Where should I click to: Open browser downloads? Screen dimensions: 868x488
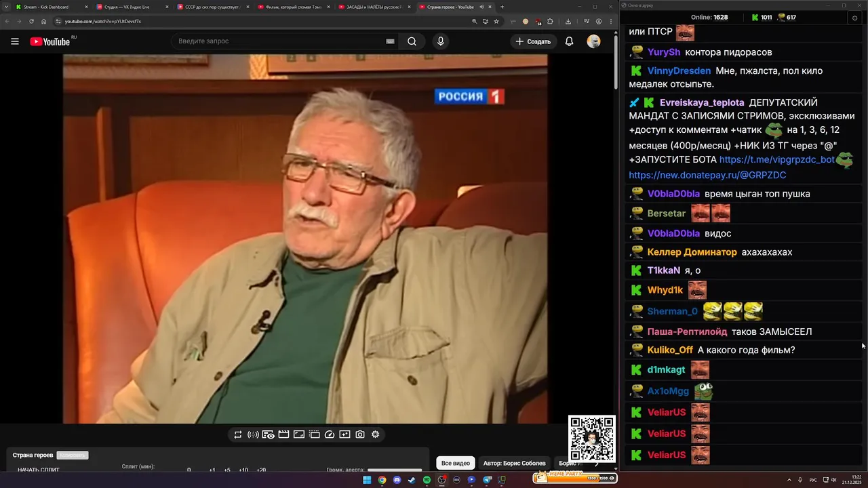[568, 21]
